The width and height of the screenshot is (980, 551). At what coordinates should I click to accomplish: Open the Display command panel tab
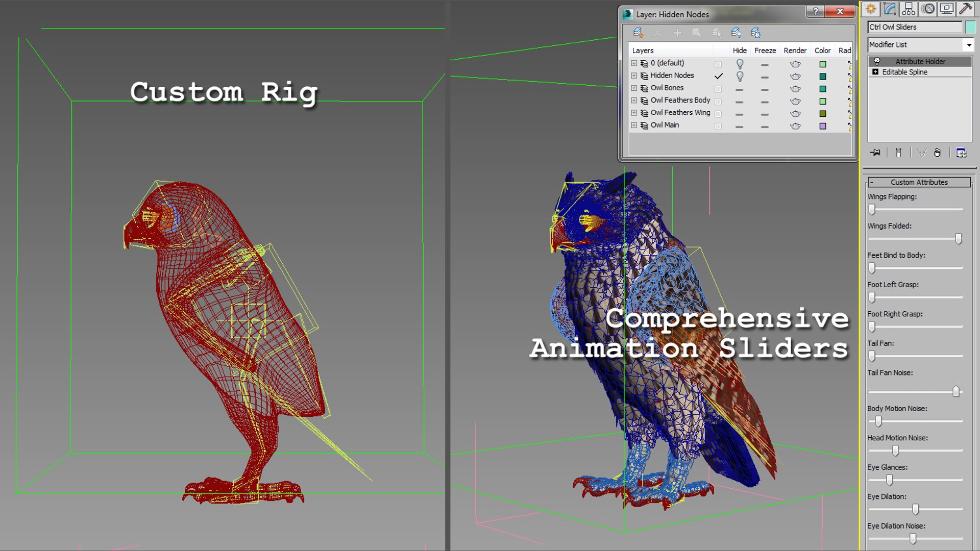coord(947,9)
